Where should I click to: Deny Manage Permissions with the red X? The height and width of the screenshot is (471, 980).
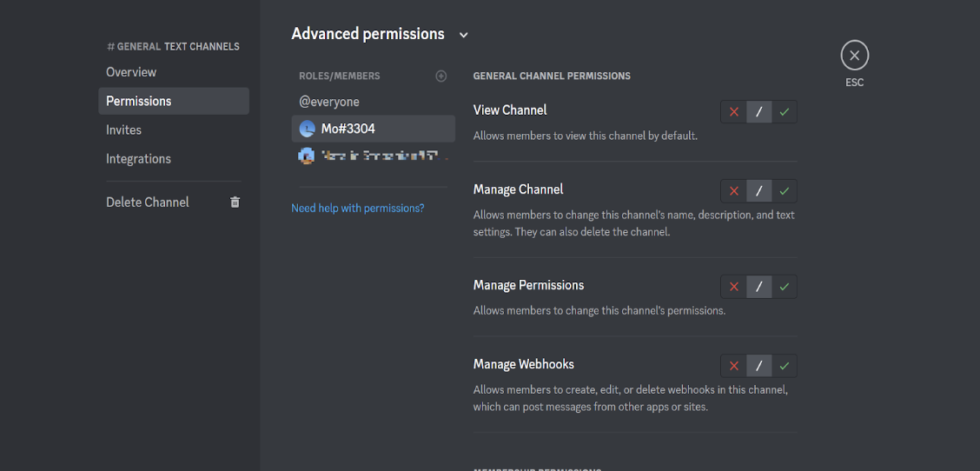click(x=734, y=287)
